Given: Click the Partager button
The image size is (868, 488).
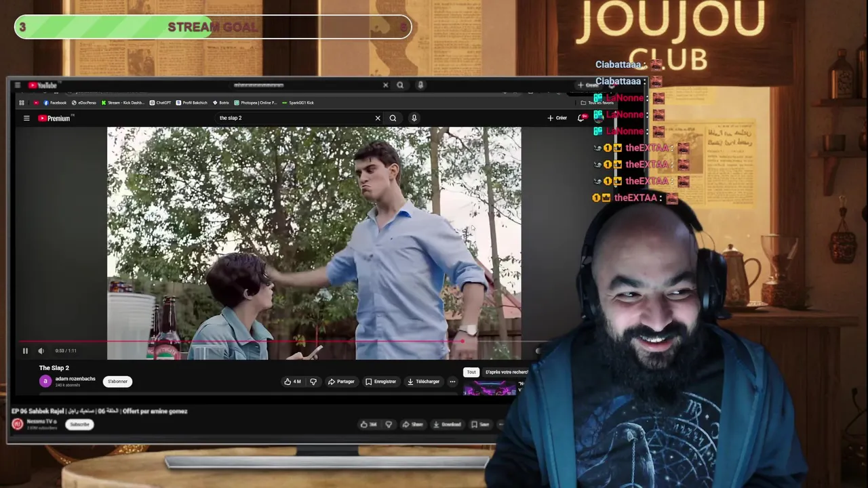Looking at the screenshot, I should click(341, 382).
